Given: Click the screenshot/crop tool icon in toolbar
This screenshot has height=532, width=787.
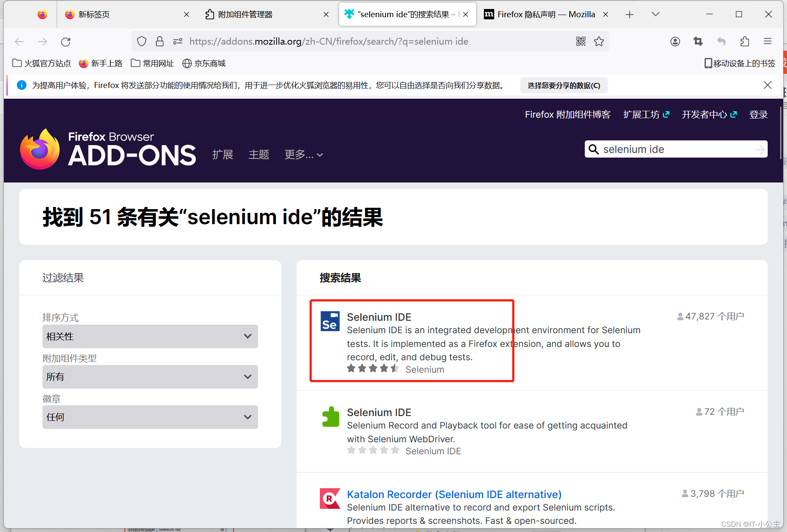Looking at the screenshot, I should tap(698, 41).
